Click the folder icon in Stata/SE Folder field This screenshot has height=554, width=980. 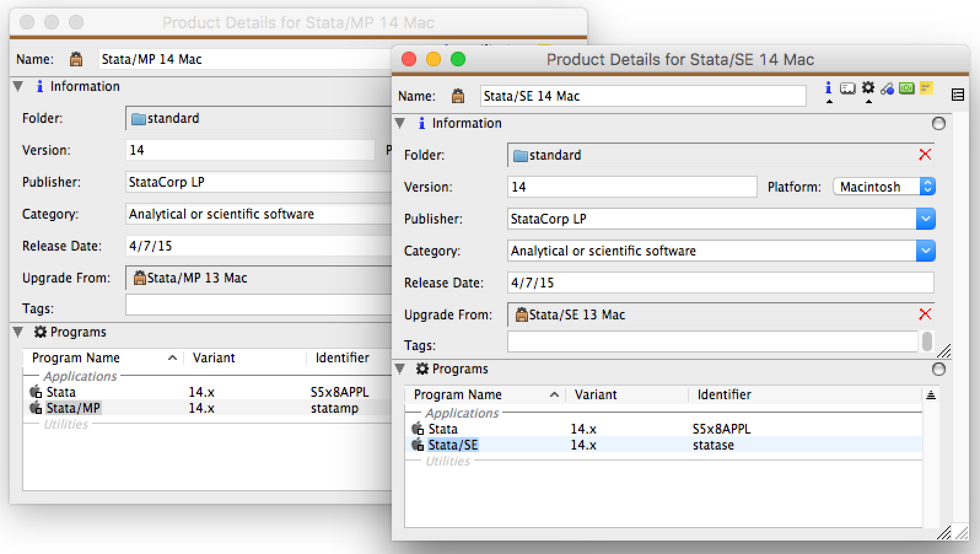pos(521,155)
